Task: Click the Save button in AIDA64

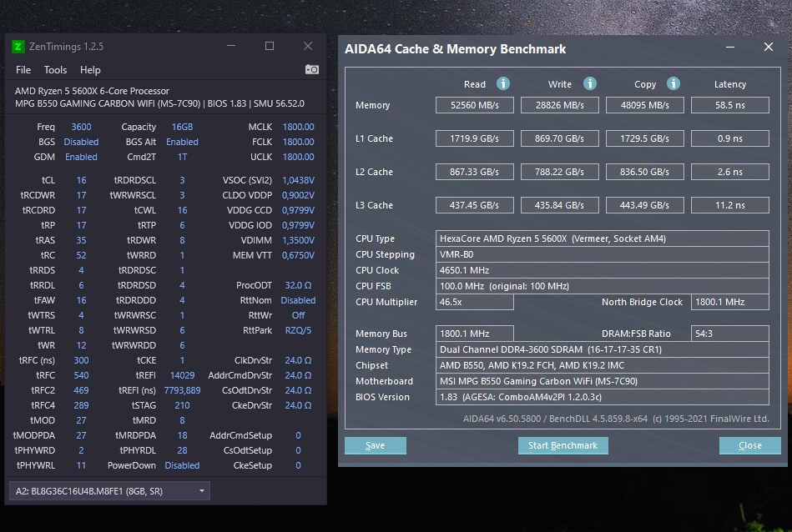Action: pos(376,445)
